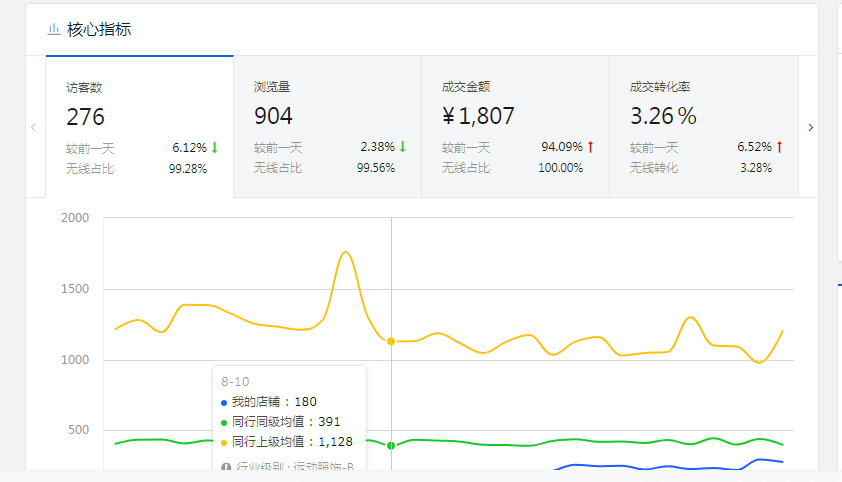Click the left arrow to scroll metrics back
842x482 pixels.
pos(33,128)
